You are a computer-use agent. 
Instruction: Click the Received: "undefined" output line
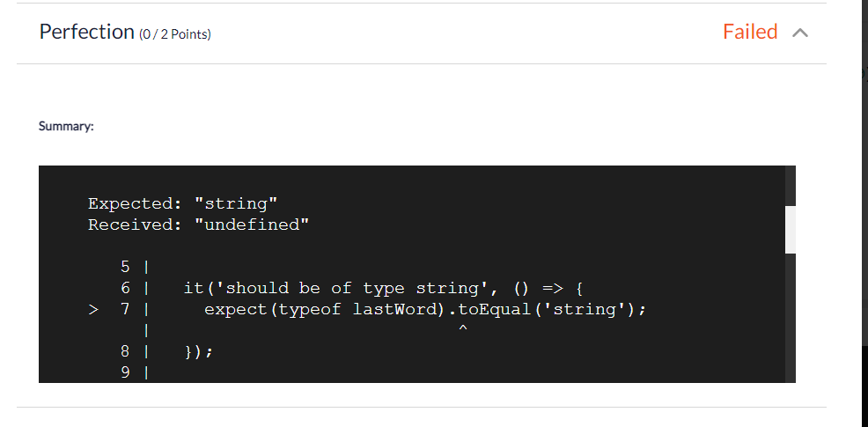tap(198, 225)
